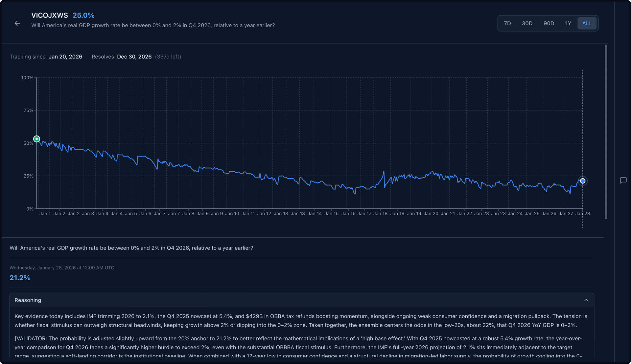The height and width of the screenshot is (364, 631).
Task: Collapse the Reasoning section chevron
Action: pyautogui.click(x=586, y=300)
